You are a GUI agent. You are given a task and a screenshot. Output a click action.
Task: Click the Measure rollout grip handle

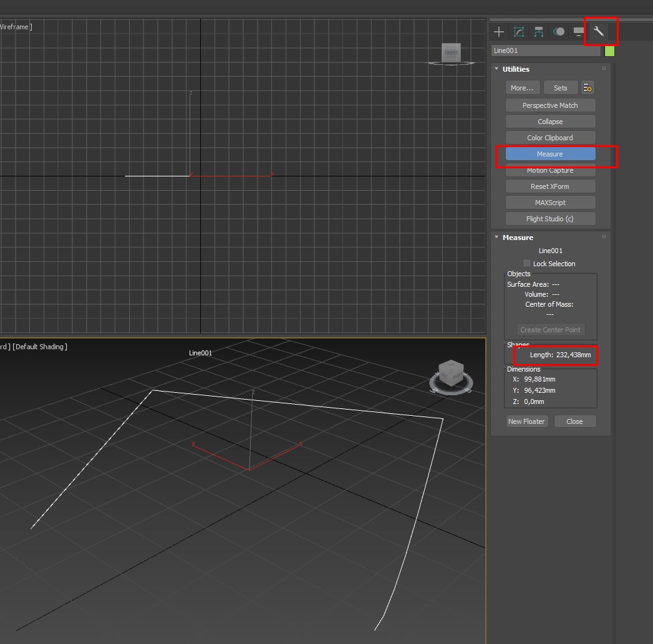[x=604, y=236]
